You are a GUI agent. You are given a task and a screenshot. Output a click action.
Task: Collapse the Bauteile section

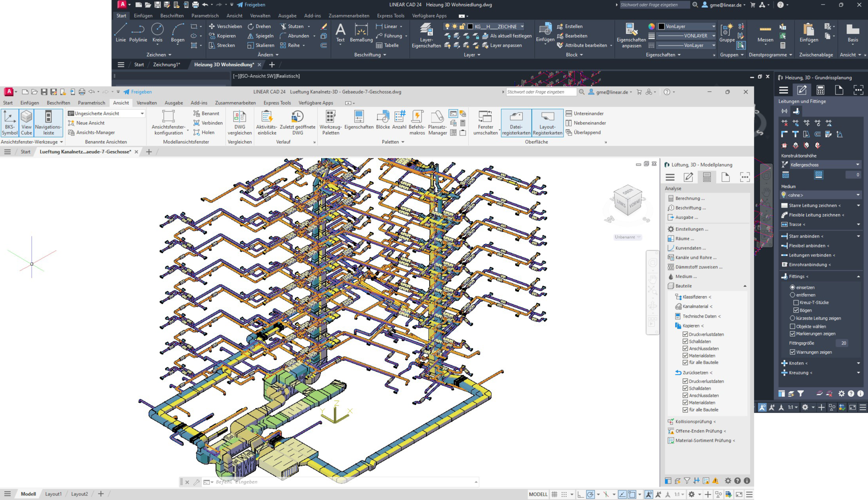point(745,286)
